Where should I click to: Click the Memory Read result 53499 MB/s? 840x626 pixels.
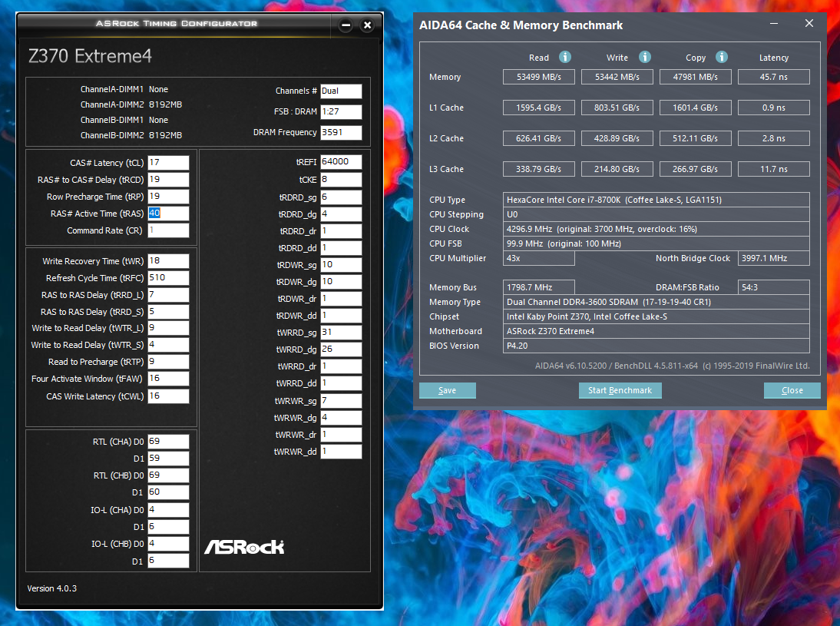[539, 77]
